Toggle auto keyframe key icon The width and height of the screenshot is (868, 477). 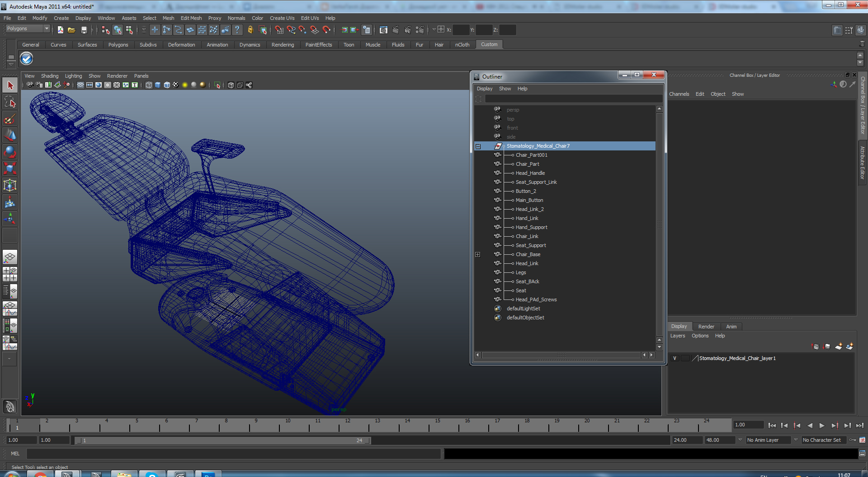click(853, 440)
